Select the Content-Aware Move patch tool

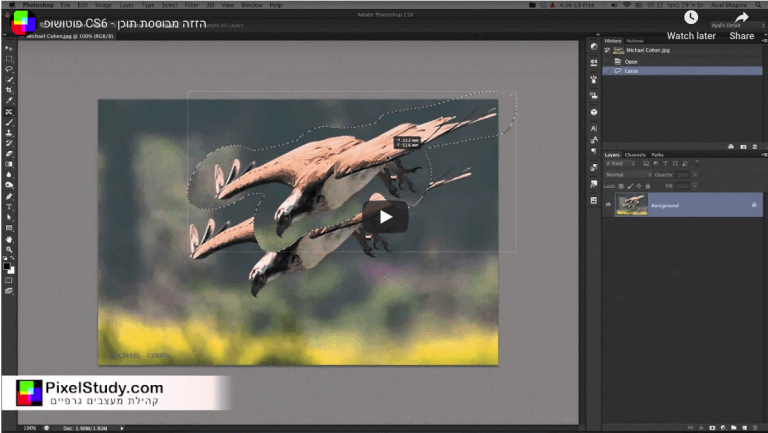(9, 112)
